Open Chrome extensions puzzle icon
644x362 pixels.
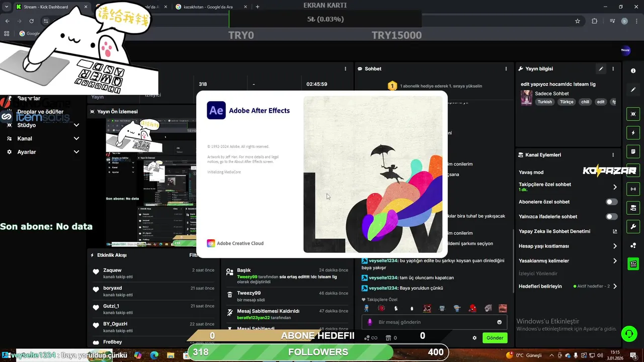click(595, 21)
